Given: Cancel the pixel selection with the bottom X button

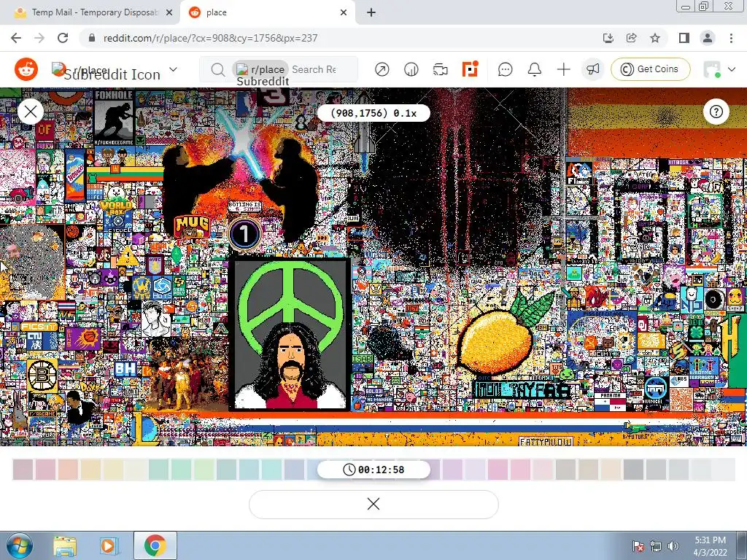Looking at the screenshot, I should (373, 505).
